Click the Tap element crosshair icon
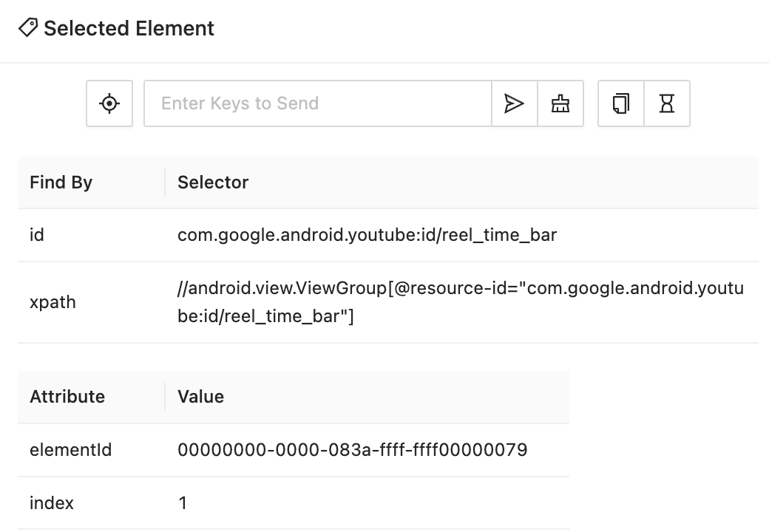Screen dimensions: 769x532 (x=109, y=103)
